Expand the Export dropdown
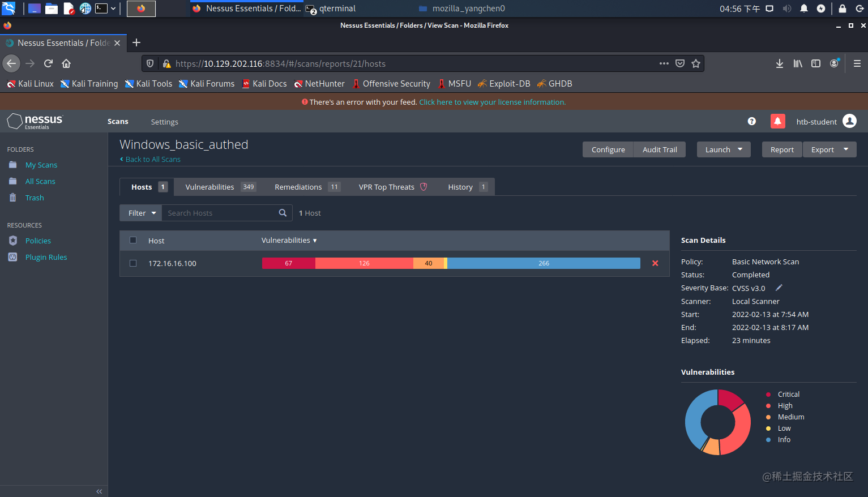The width and height of the screenshot is (868, 497). [x=829, y=149]
